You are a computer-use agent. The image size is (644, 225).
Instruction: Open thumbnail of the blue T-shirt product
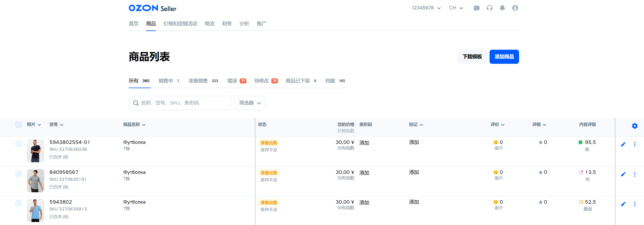click(x=36, y=210)
